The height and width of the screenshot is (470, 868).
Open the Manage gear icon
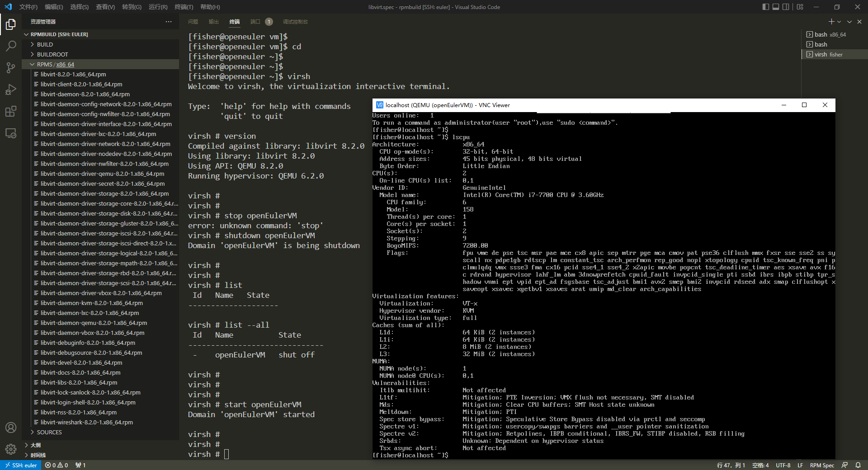coord(11,449)
